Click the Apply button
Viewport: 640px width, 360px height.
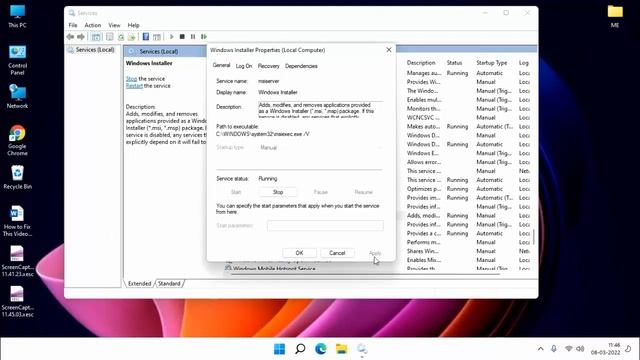375,253
